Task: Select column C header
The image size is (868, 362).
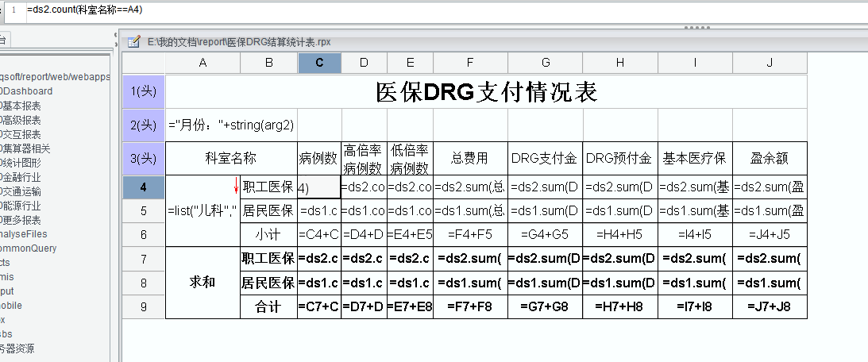Action: coord(319,63)
